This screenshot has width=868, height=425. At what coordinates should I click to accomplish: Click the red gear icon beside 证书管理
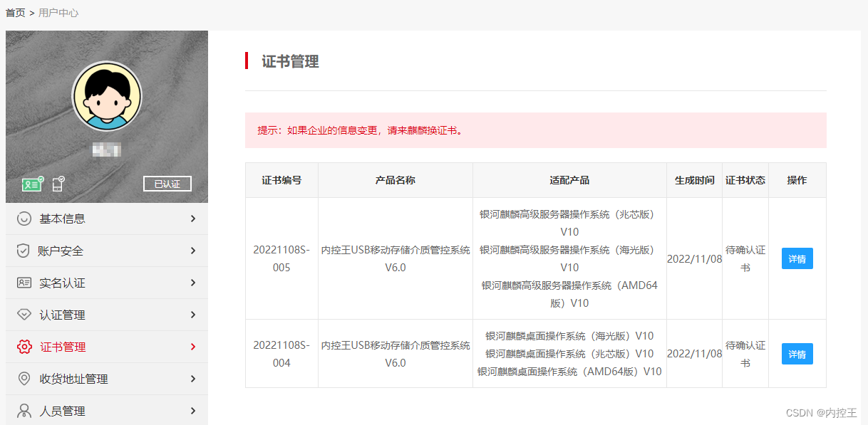pos(24,347)
